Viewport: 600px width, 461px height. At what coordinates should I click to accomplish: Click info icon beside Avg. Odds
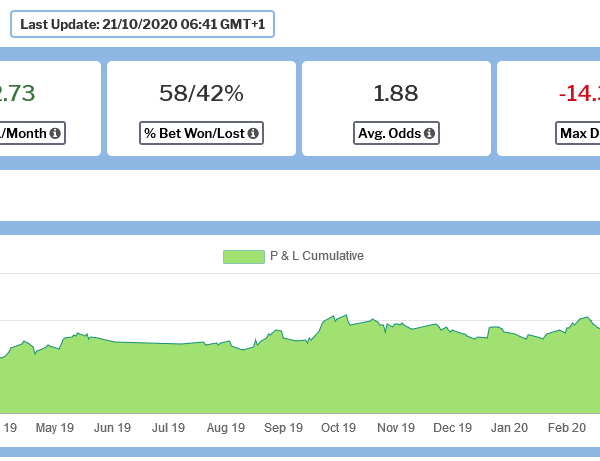click(429, 133)
